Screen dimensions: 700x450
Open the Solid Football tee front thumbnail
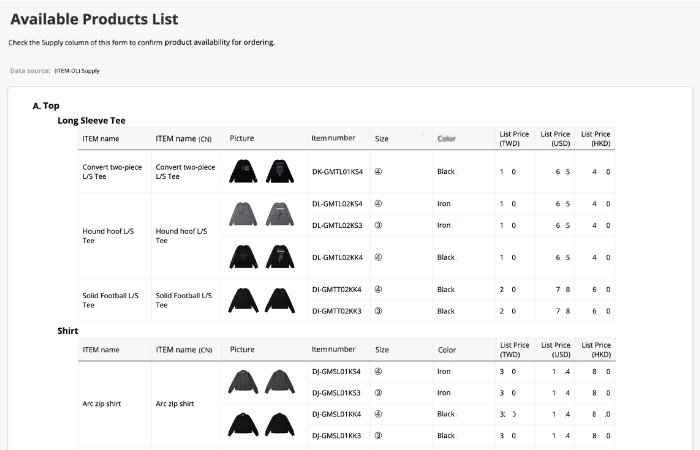[x=241, y=300]
